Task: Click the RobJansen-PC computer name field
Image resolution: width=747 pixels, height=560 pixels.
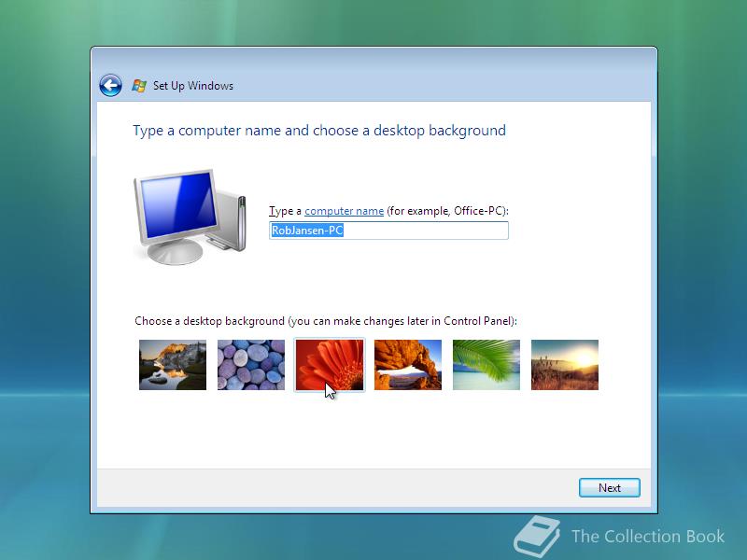Action: 388,231
